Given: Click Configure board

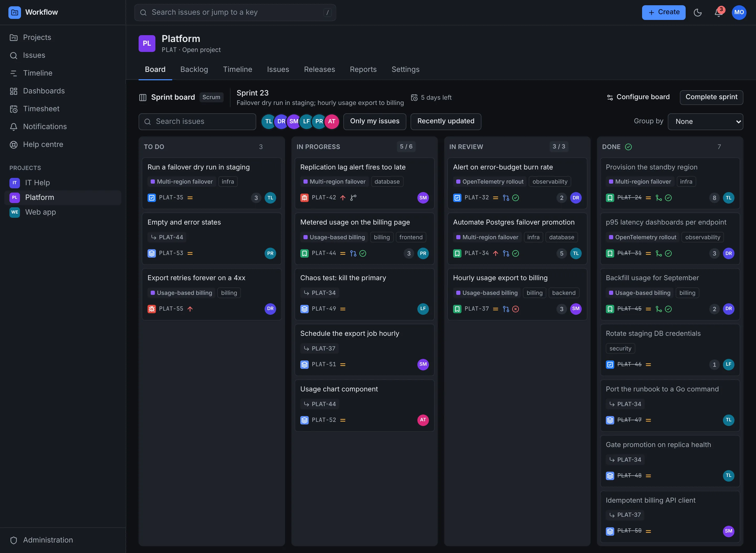Looking at the screenshot, I should pyautogui.click(x=638, y=97).
